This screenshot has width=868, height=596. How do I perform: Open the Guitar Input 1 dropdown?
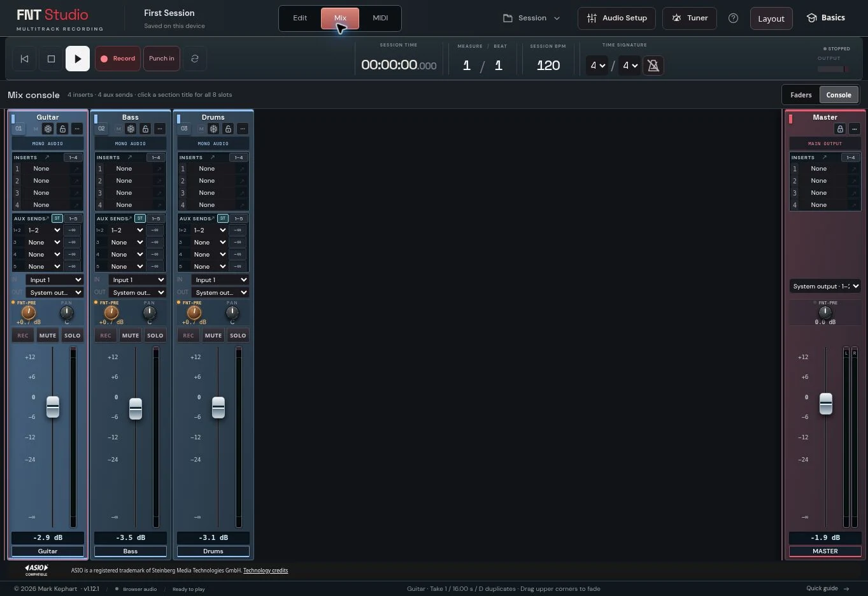point(55,280)
